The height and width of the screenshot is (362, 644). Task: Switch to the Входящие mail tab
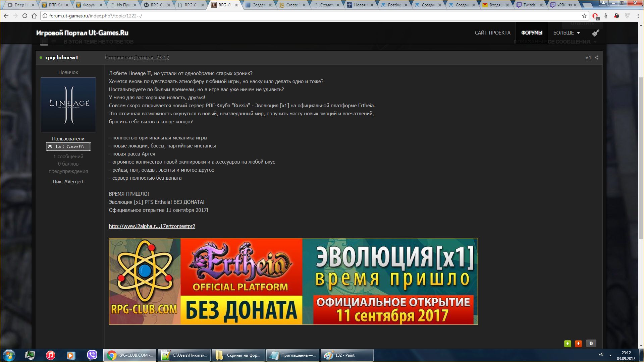click(x=496, y=5)
